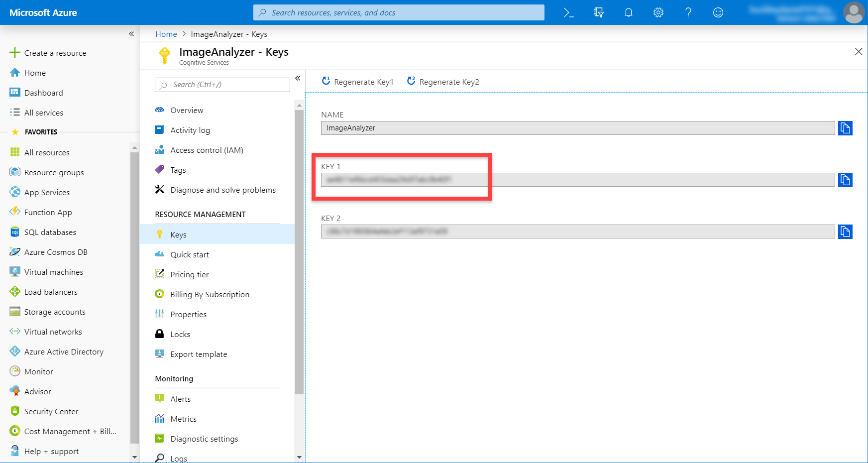Click the resource menu scrollbar up arrow

(299, 105)
